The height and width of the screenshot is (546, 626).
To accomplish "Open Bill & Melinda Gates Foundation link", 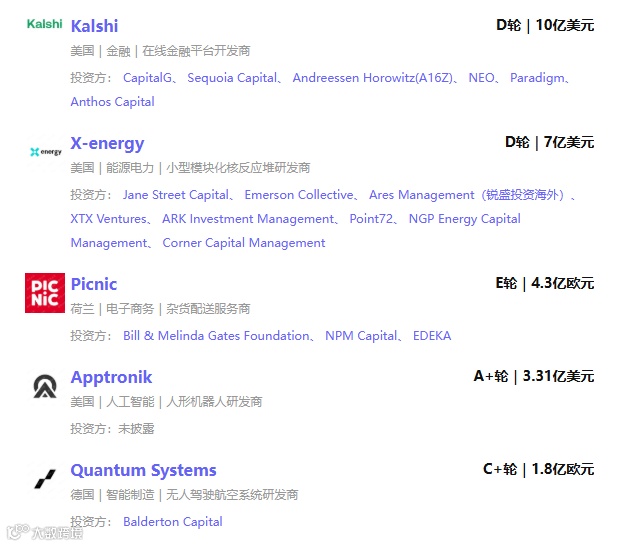I will [x=216, y=336].
